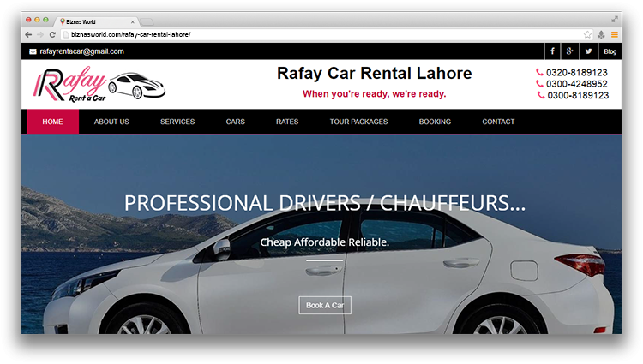Open the ABOUT US menu item

[x=111, y=122]
